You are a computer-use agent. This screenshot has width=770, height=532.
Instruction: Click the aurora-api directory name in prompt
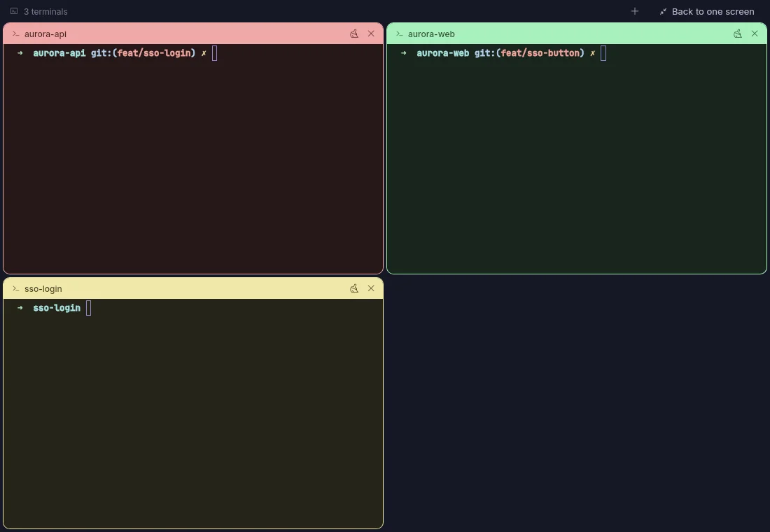tap(59, 53)
